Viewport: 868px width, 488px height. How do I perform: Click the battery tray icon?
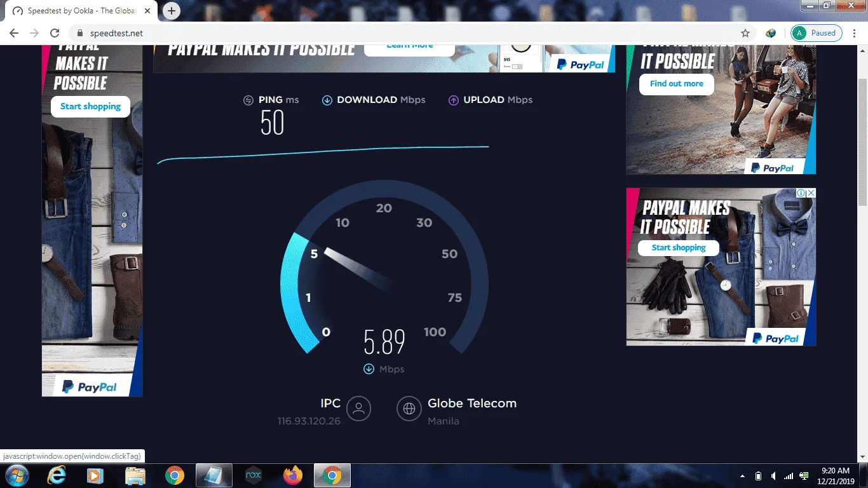pos(758,476)
